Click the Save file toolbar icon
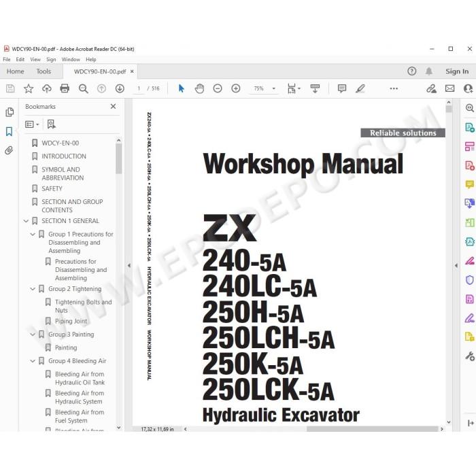 point(10,88)
